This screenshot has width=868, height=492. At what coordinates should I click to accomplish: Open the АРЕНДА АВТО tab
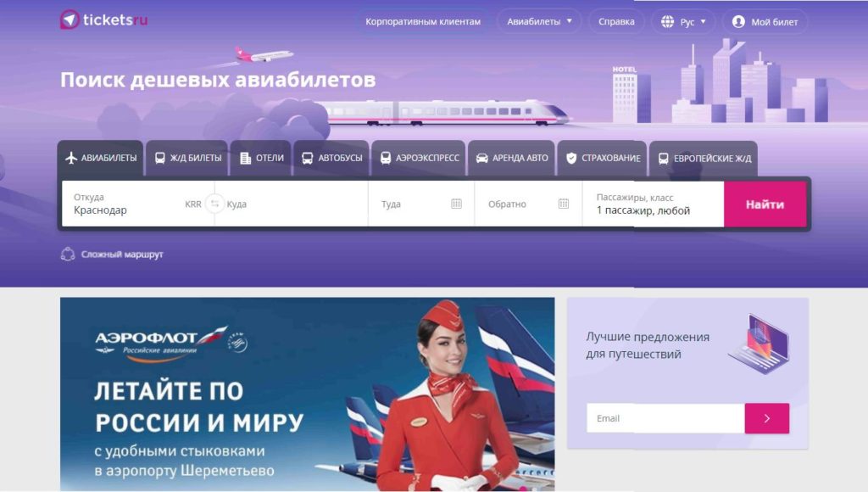click(512, 159)
